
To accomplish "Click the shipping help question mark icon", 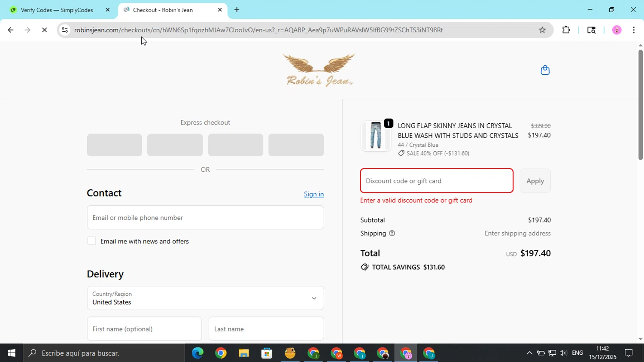I will point(392,233).
